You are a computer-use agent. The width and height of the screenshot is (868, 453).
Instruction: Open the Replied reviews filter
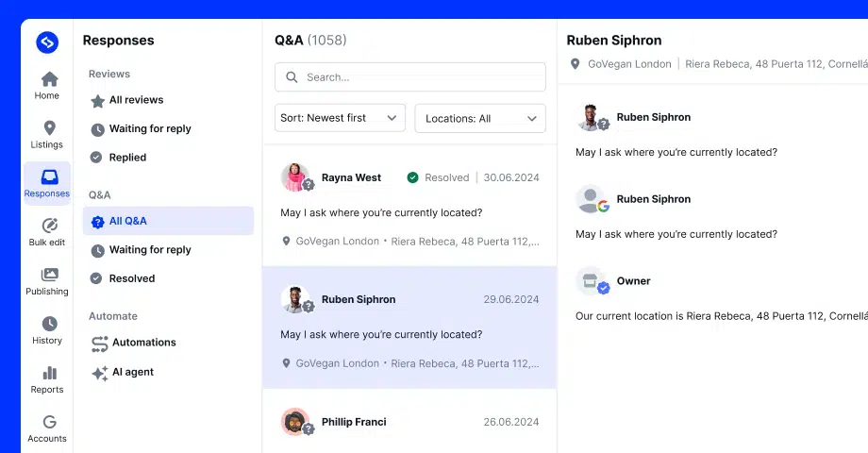coord(127,158)
